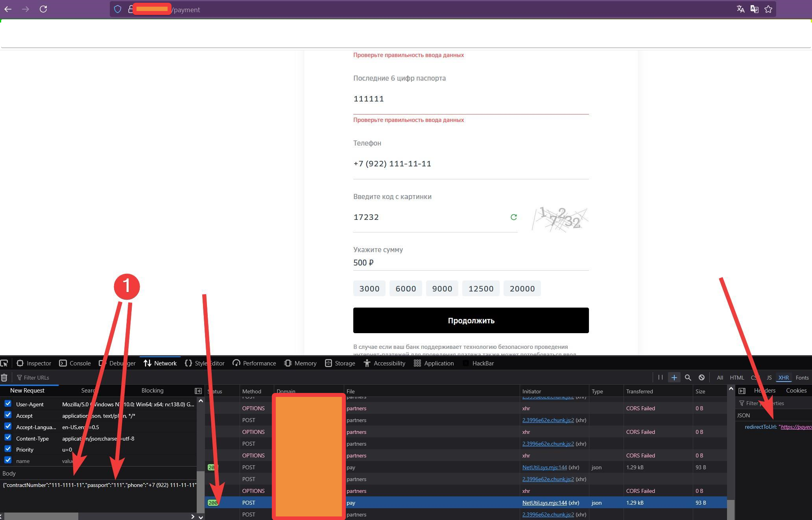
Task: Toggle the response details side pane icon
Action: coord(742,391)
